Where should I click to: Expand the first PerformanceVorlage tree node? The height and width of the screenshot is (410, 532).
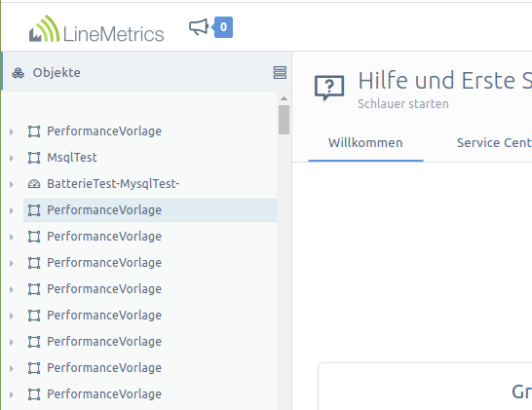click(x=12, y=131)
